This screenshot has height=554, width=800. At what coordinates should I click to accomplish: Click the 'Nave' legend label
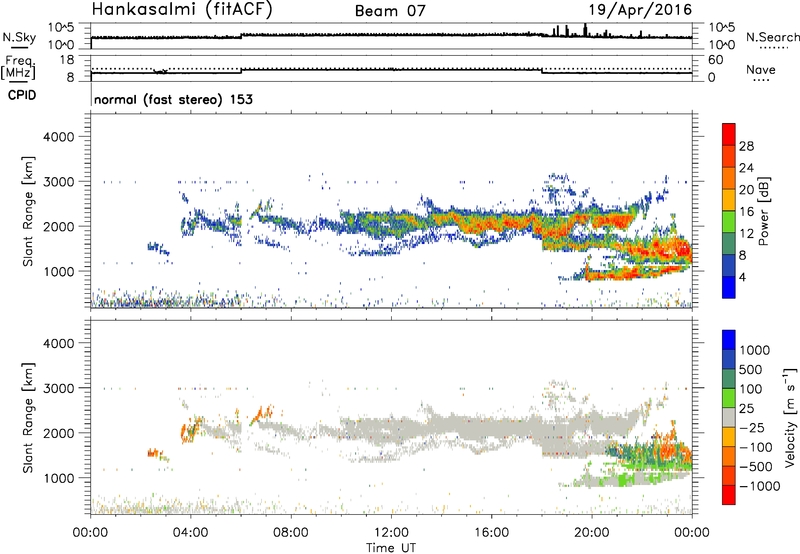click(x=761, y=69)
